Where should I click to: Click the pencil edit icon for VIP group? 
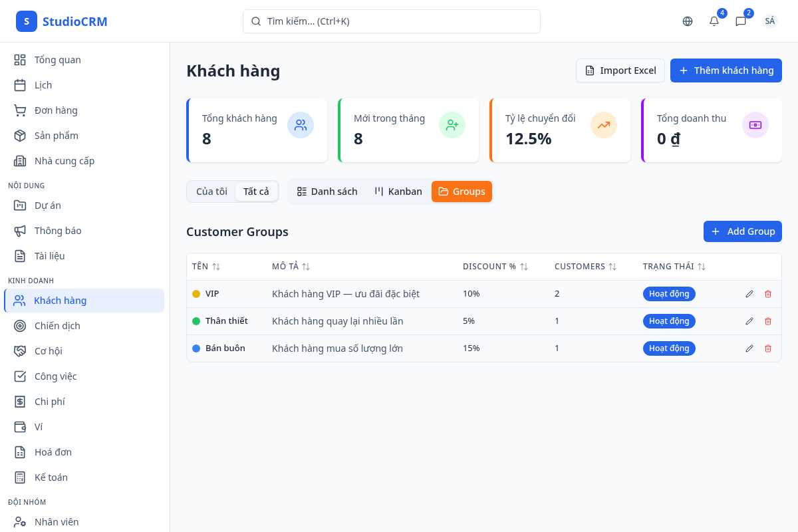[x=749, y=294]
